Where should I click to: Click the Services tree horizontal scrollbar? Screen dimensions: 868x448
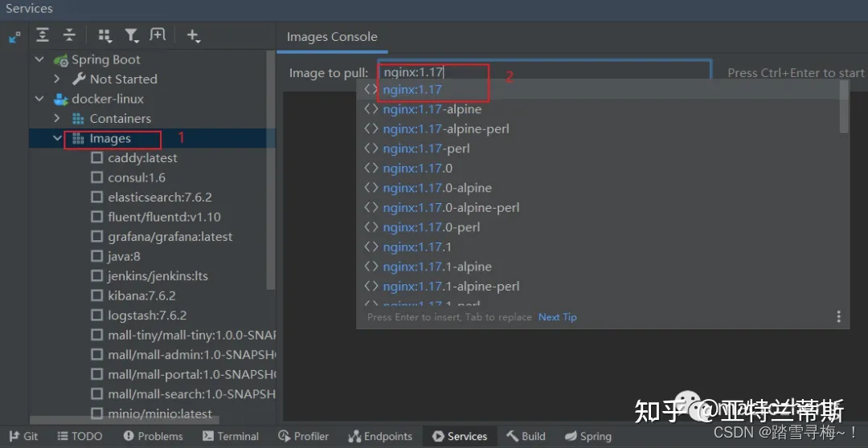pyautogui.click(x=125, y=421)
